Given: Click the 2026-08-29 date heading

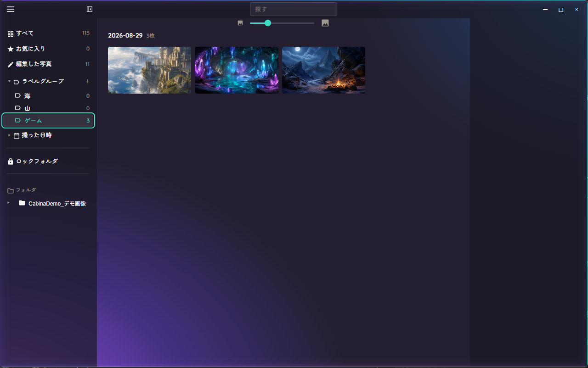Looking at the screenshot, I should coord(125,36).
